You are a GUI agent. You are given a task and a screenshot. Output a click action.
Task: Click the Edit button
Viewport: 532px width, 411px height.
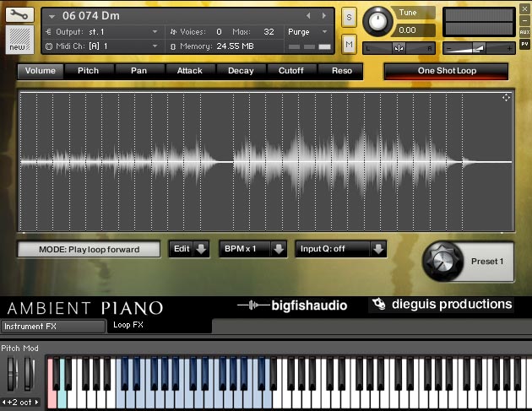point(182,249)
